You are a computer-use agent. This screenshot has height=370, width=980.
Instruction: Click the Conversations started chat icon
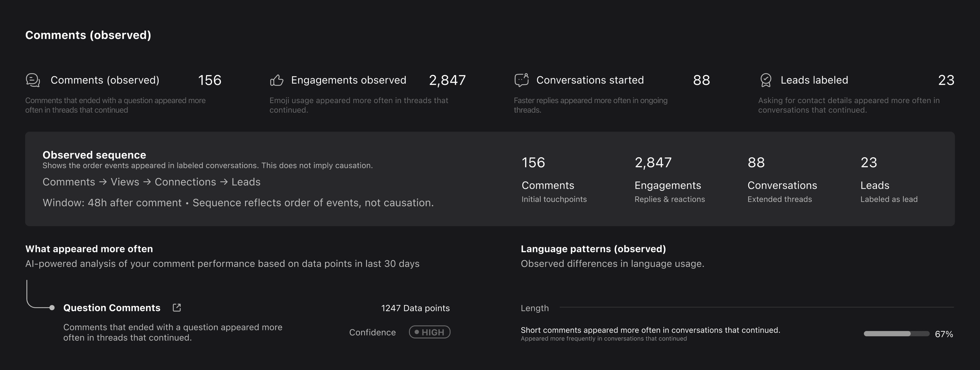pos(522,80)
